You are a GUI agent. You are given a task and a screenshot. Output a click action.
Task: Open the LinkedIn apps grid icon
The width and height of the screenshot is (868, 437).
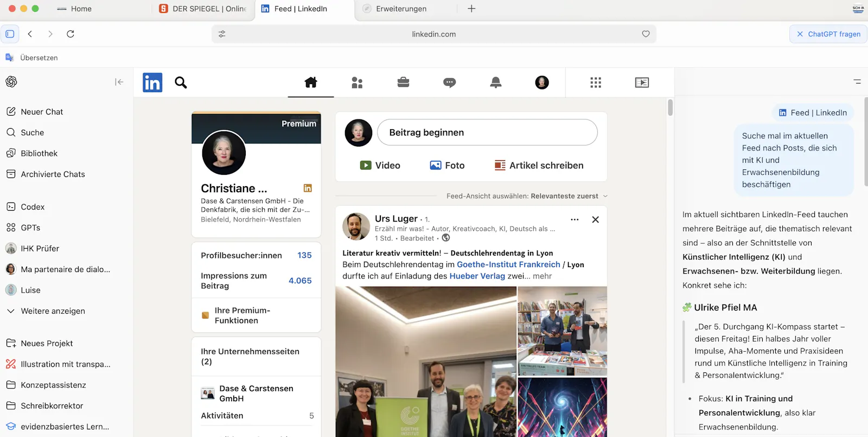pos(596,83)
